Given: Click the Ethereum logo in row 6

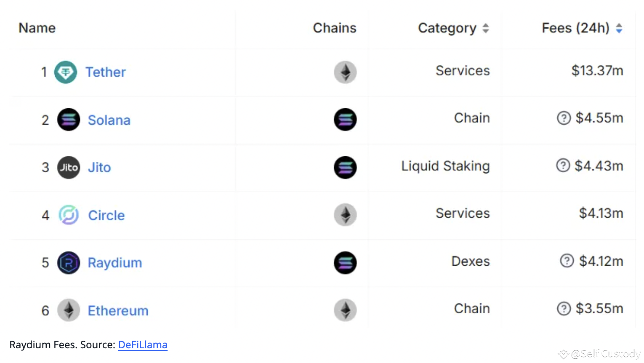Looking at the screenshot, I should [x=69, y=310].
